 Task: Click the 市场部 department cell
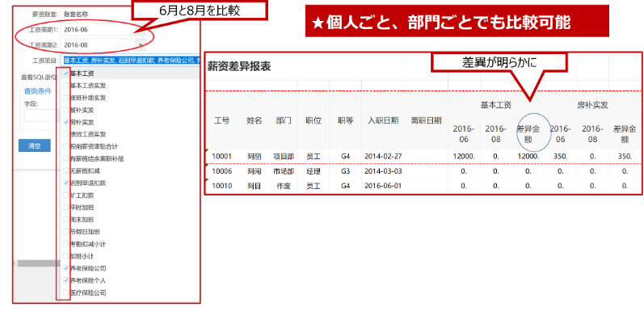pos(284,171)
